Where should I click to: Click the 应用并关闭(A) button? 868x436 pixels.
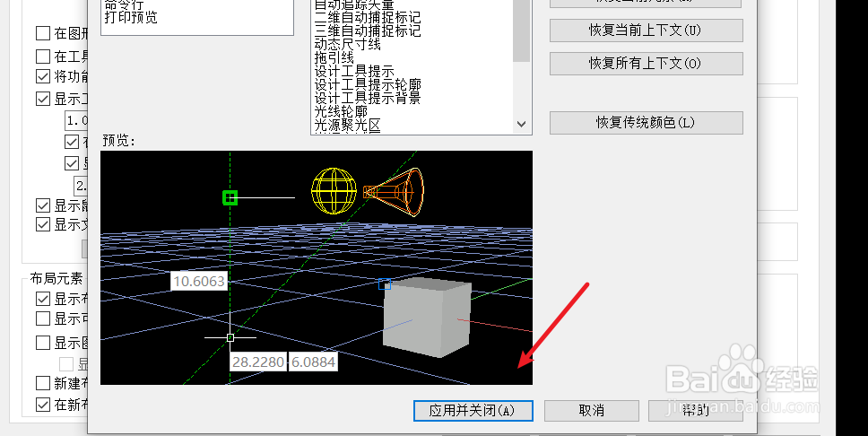pyautogui.click(x=473, y=411)
